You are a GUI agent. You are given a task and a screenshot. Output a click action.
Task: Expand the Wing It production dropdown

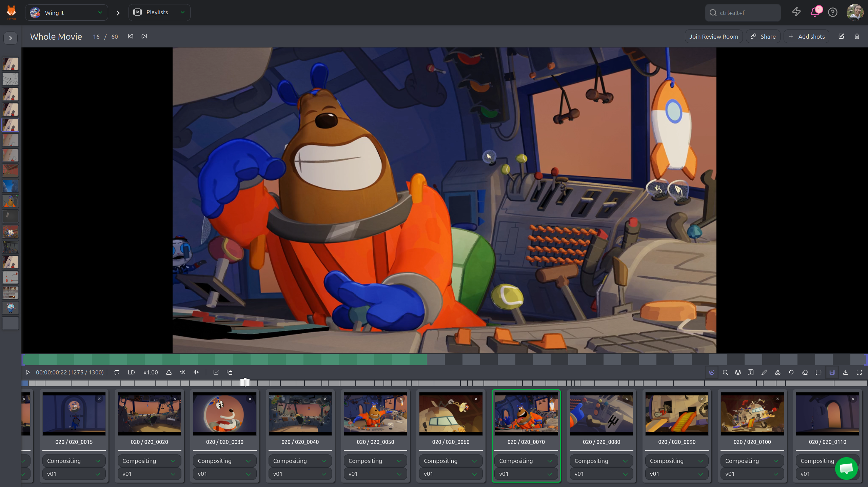pos(66,13)
